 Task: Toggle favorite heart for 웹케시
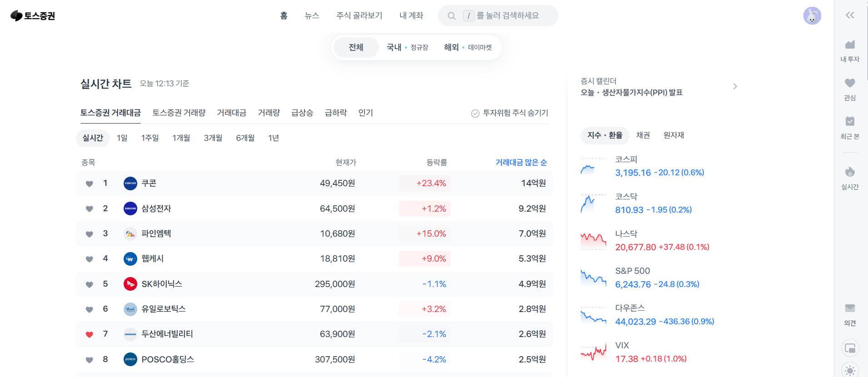click(x=90, y=259)
